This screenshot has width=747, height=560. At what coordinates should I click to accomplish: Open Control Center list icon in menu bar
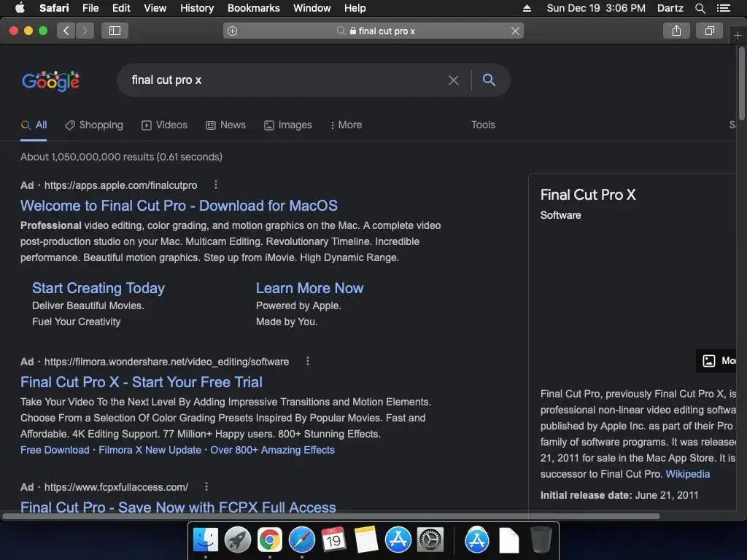click(723, 8)
